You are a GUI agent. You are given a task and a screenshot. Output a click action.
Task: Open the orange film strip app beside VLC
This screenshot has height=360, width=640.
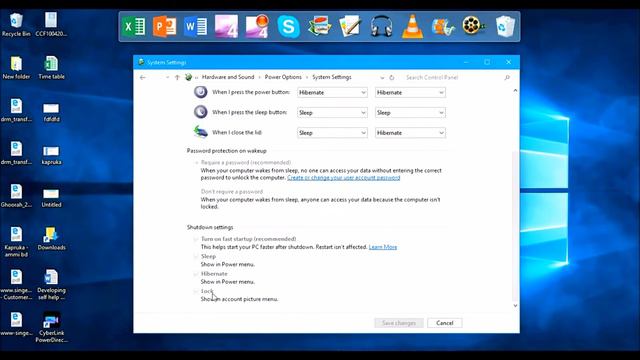coord(443,27)
